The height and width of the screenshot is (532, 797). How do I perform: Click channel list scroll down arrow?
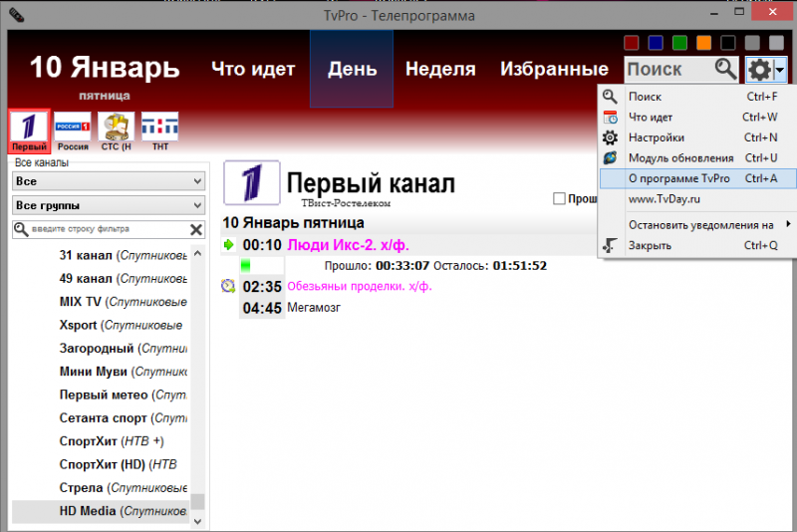click(x=197, y=521)
